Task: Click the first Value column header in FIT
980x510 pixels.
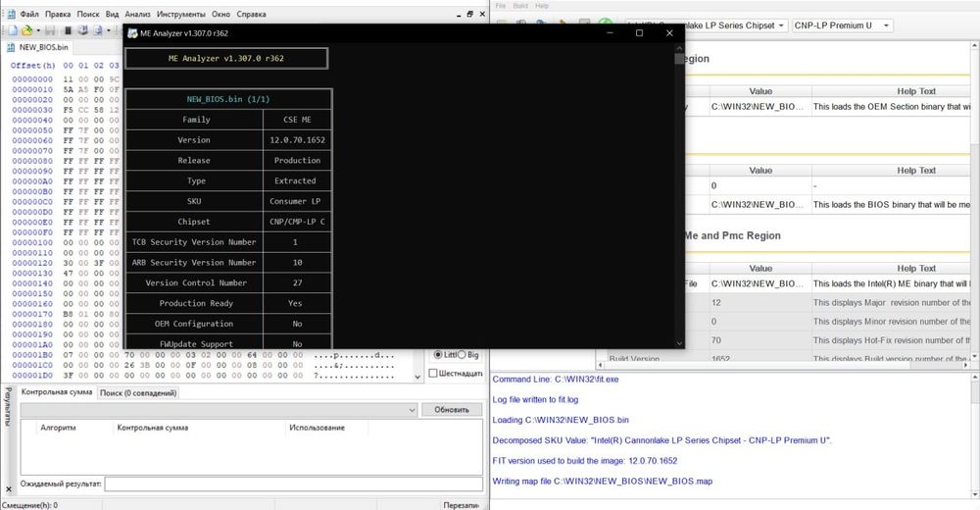Action: click(760, 91)
